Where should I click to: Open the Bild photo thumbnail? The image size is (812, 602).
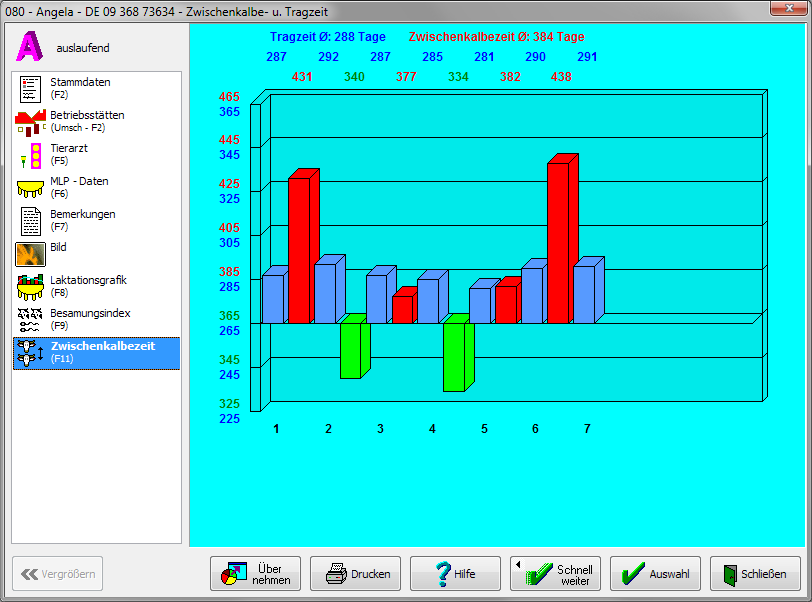pos(30,254)
